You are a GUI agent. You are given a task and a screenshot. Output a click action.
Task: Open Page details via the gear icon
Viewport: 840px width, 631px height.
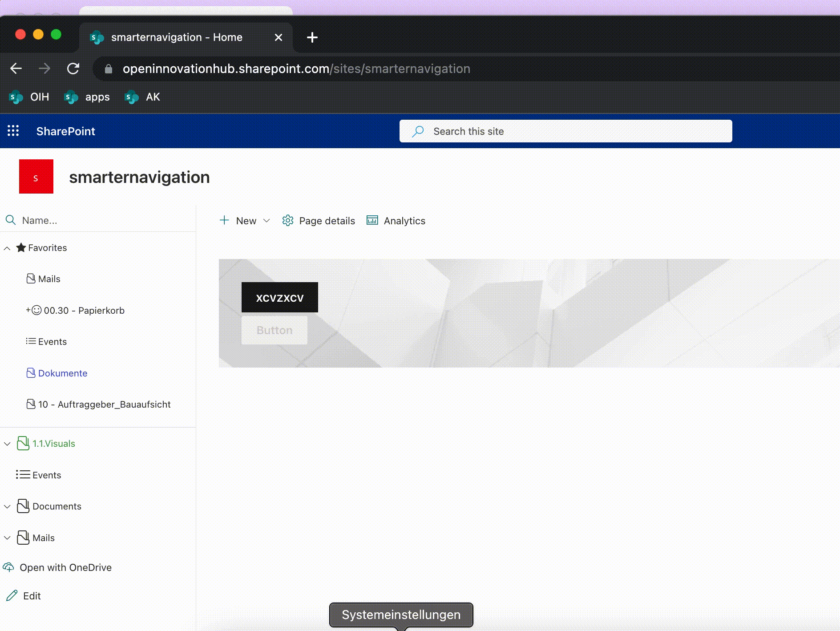coord(288,220)
